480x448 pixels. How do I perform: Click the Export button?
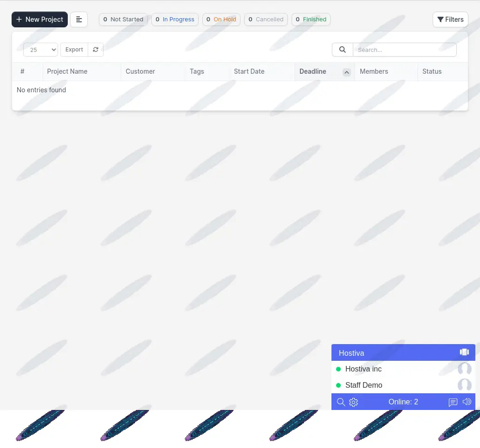tap(74, 50)
